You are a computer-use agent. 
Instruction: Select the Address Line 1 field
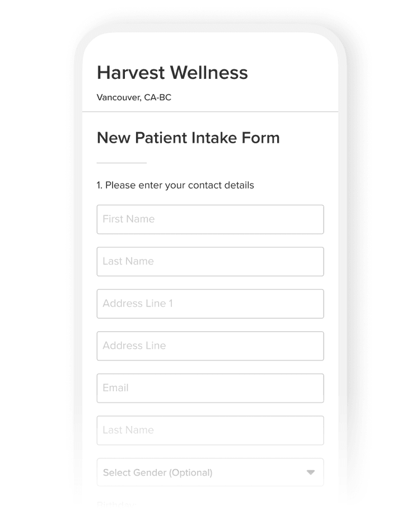[210, 303]
